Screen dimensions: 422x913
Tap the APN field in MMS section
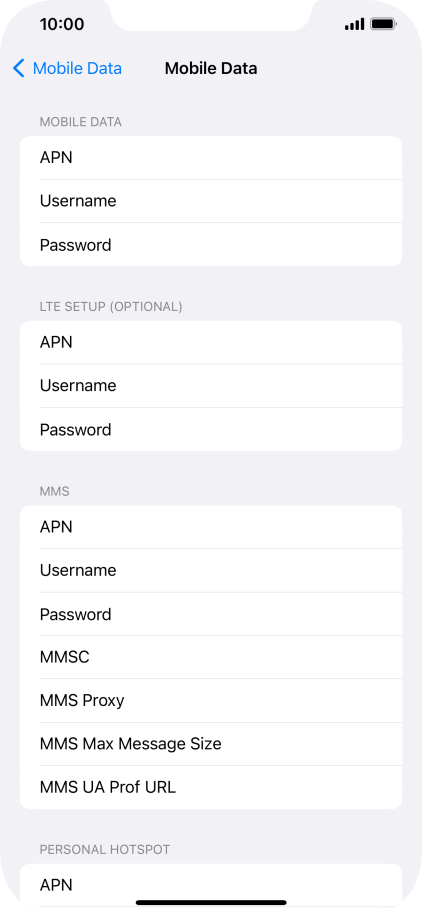tap(211, 527)
